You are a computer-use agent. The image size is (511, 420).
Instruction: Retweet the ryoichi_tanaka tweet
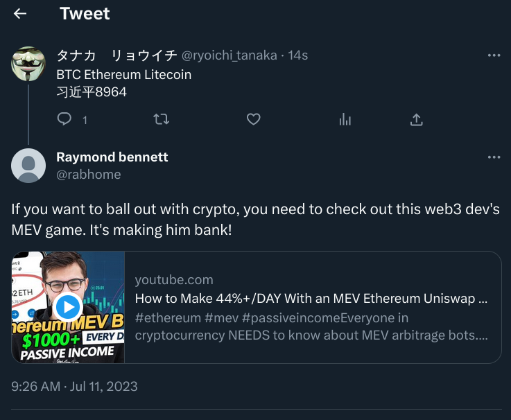(161, 119)
